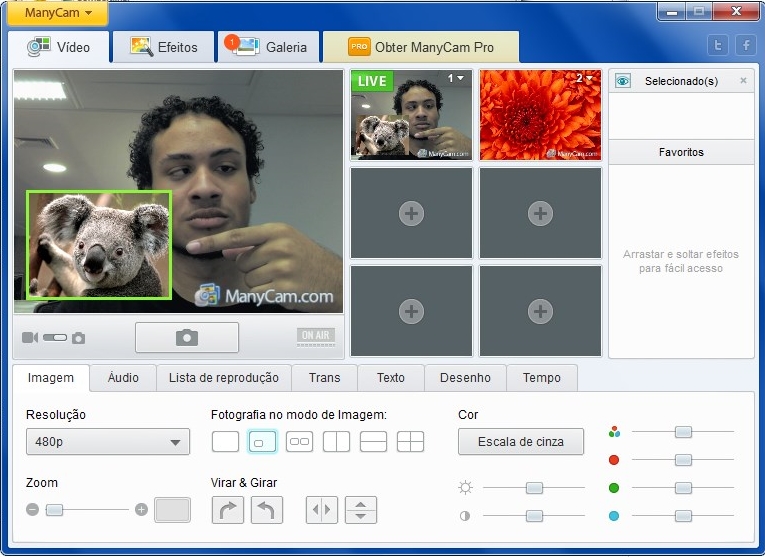Select the orange flower source 2 thumbnail
Viewport: 765px width, 557px height.
pos(540,115)
